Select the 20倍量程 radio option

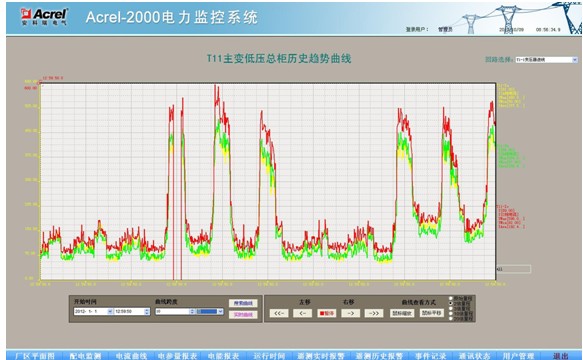click(451, 319)
